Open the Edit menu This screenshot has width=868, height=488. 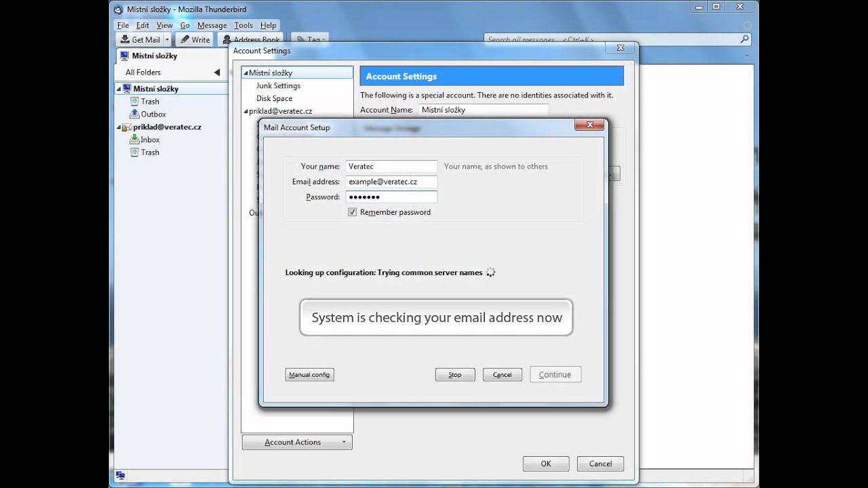click(142, 25)
